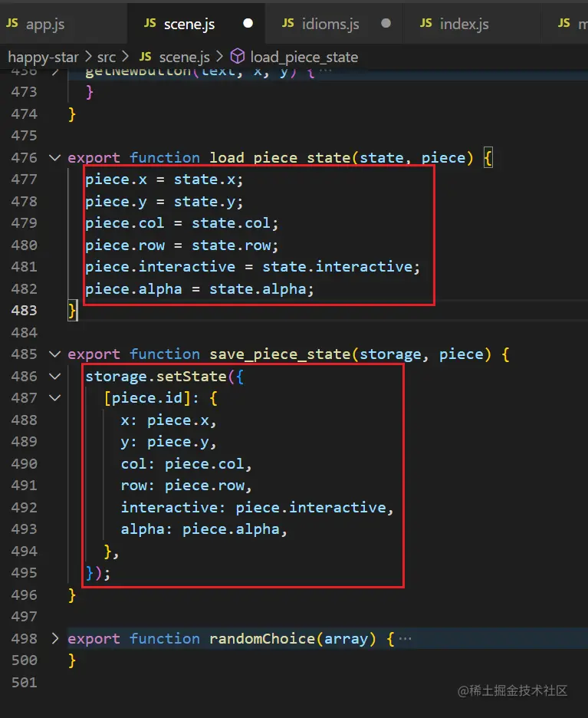This screenshot has height=718, width=588.
Task: Click the closing brace on line 500
Action: coord(72,660)
